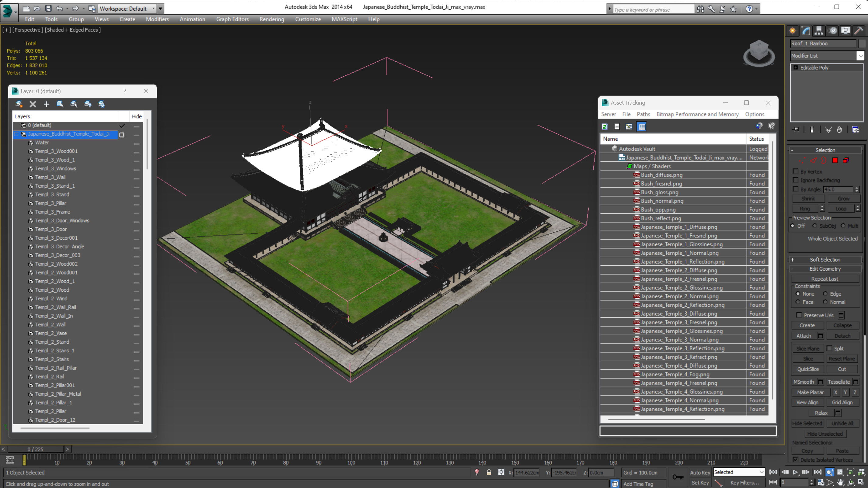Click the Bush_diffuse.png asset entry
The width and height of the screenshot is (868, 488).
pyautogui.click(x=662, y=175)
